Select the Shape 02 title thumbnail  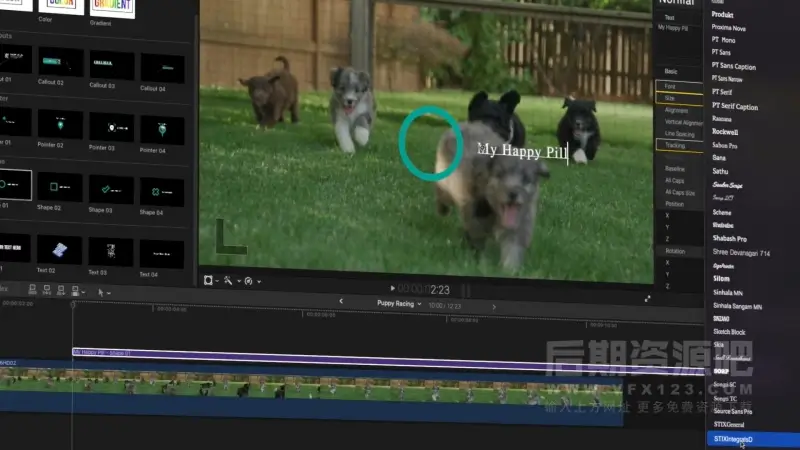[x=60, y=187]
